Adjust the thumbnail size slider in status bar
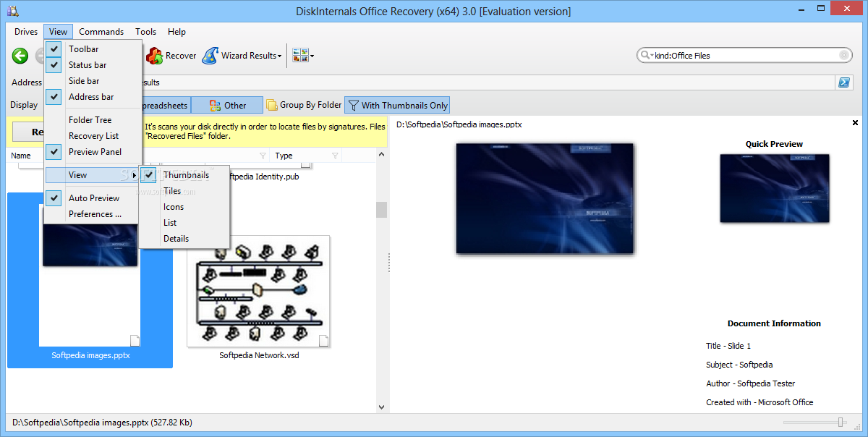This screenshot has height=437, width=868. coord(841,422)
